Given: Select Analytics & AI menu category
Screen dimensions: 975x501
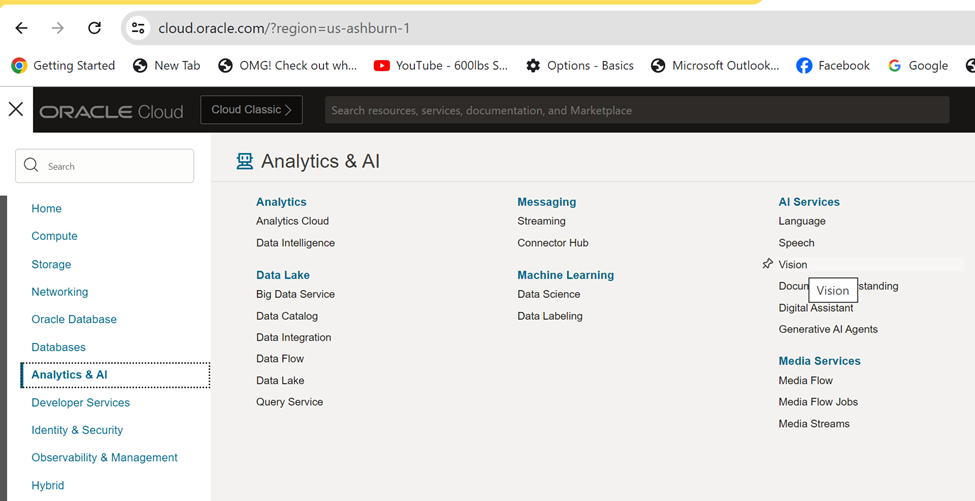Looking at the screenshot, I should pyautogui.click(x=115, y=375).
